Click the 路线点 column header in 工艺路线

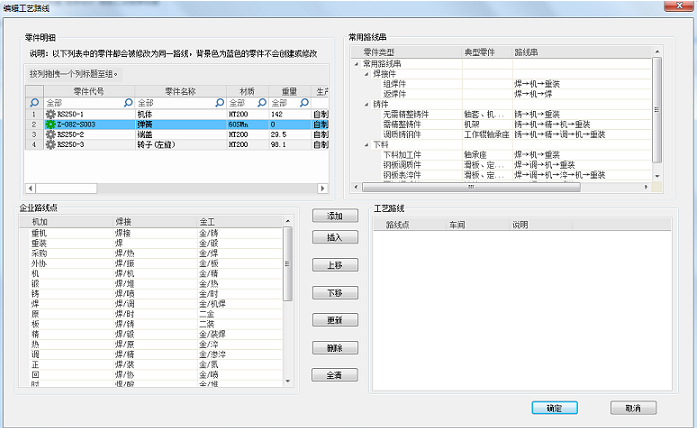click(x=409, y=225)
